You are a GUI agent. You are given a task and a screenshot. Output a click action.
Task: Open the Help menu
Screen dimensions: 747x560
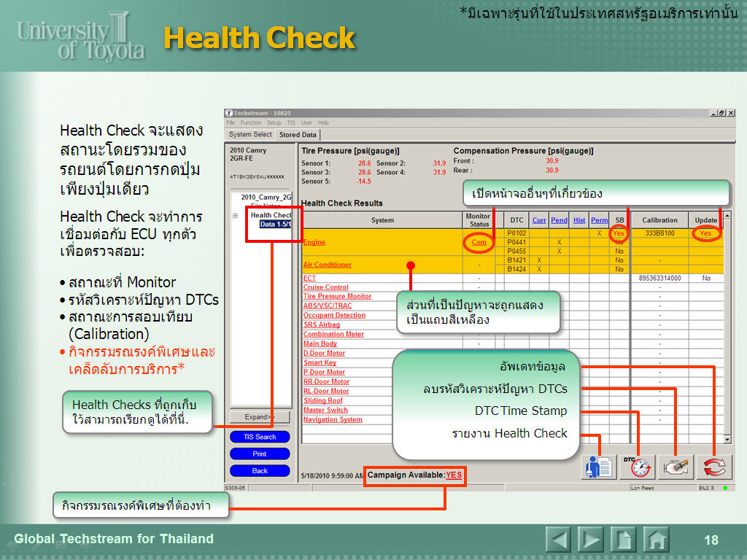(x=323, y=122)
